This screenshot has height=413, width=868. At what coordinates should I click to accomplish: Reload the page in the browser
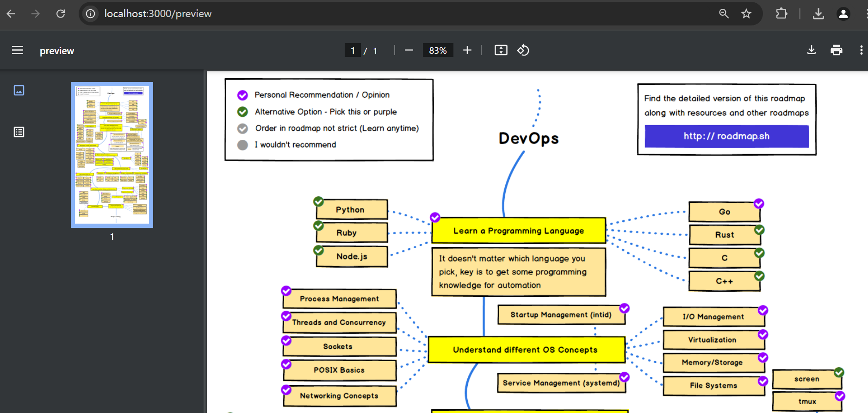tap(61, 14)
